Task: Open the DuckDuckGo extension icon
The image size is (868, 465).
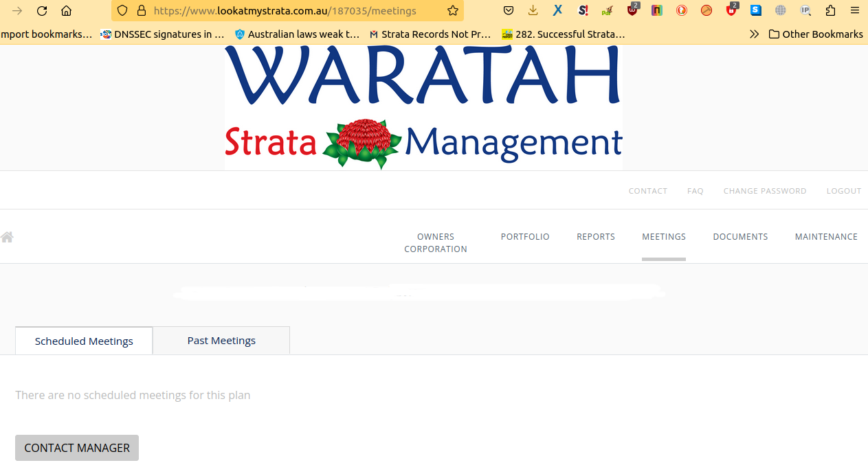Action: (682, 11)
